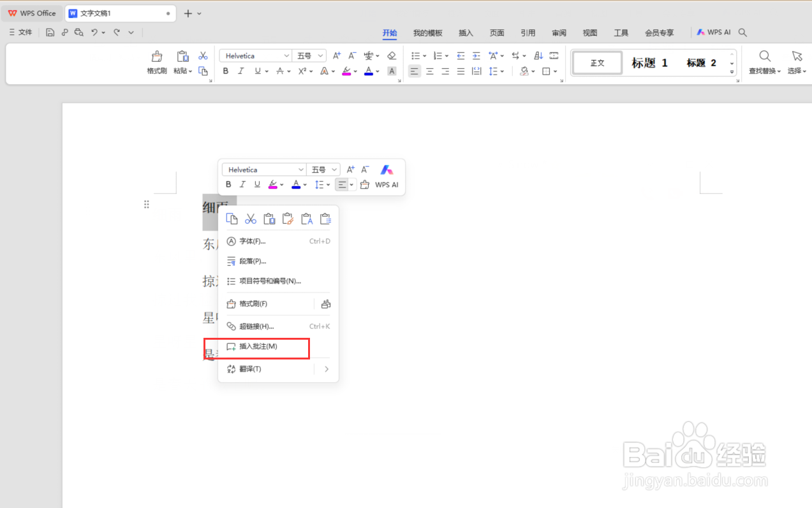Click paste-text-only (A) icon in context menu
The width and height of the screenshot is (812, 508).
coord(307,219)
